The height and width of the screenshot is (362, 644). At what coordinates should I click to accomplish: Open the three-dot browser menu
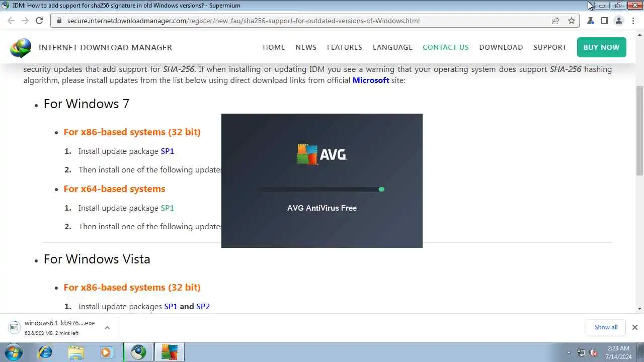[x=633, y=21]
